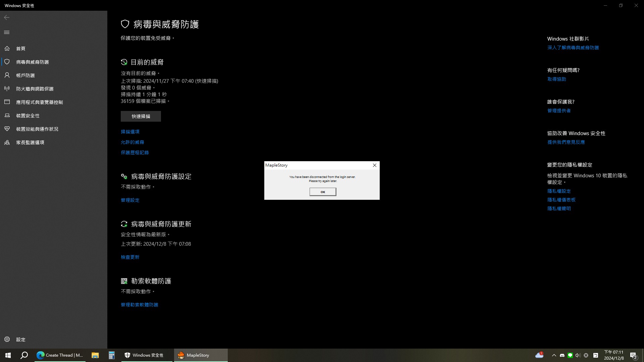Open 防火牆與網路保護 in the sidebar

point(54,89)
